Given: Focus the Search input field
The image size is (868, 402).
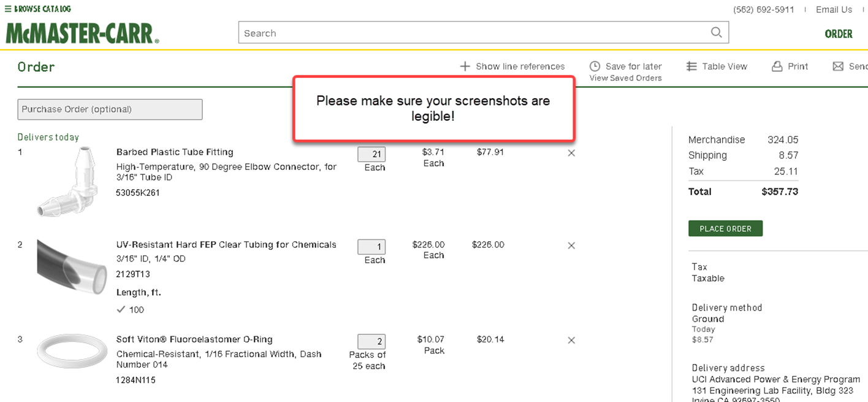Looking at the screenshot, I should point(483,33).
